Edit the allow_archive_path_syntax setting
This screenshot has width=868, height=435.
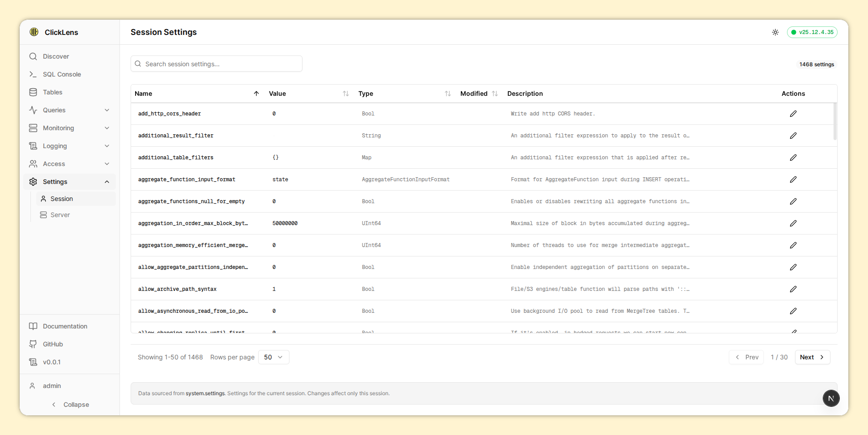793,289
